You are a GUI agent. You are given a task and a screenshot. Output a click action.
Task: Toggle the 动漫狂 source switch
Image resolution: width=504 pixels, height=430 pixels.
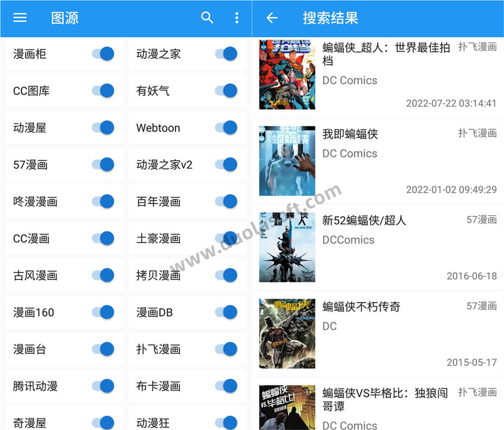pos(226,422)
